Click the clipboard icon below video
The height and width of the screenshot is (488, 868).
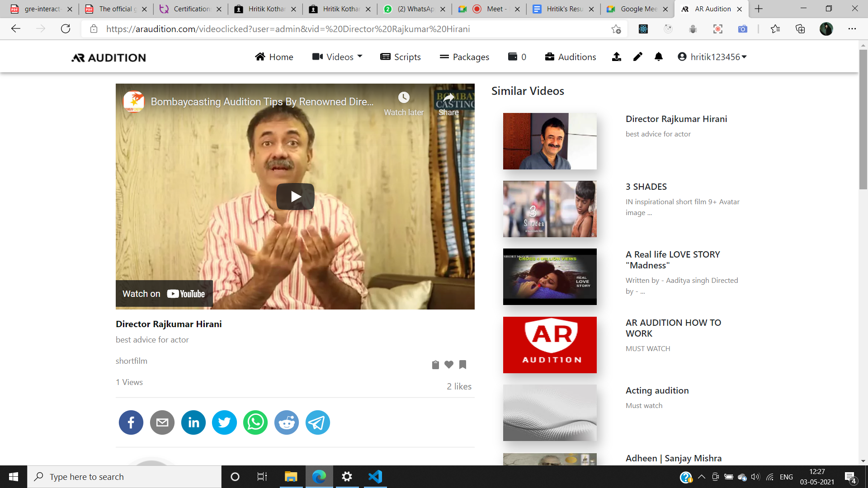pos(435,365)
